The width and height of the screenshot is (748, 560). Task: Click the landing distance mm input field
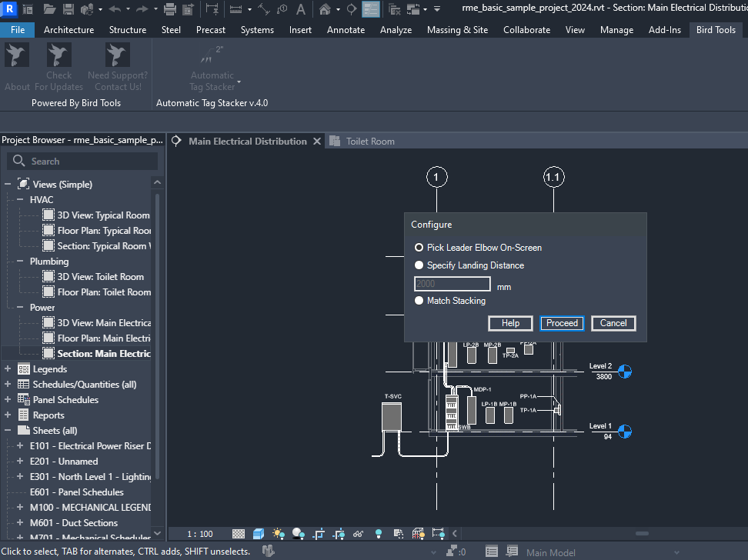452,284
